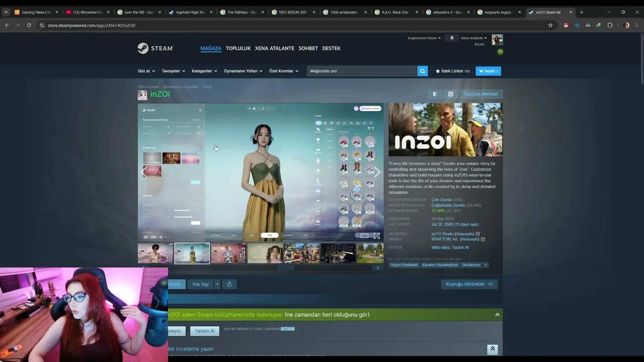
Task: Switch to the Gaming News browser tab
Action: pyautogui.click(x=36, y=12)
